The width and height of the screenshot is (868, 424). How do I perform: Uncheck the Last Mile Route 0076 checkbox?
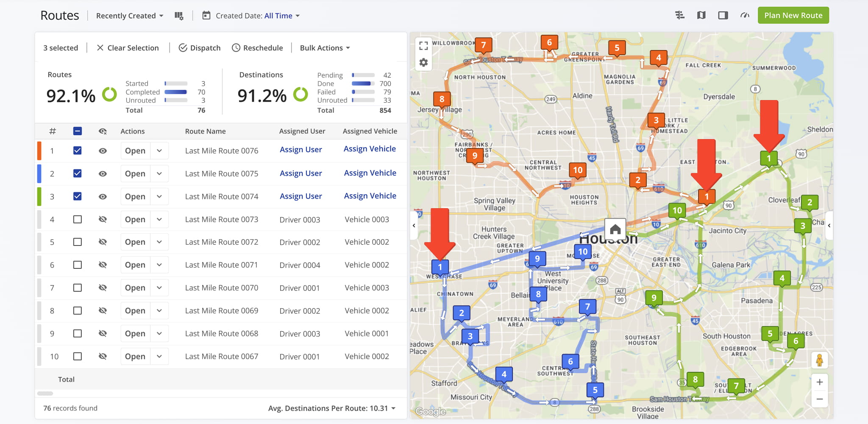(78, 151)
